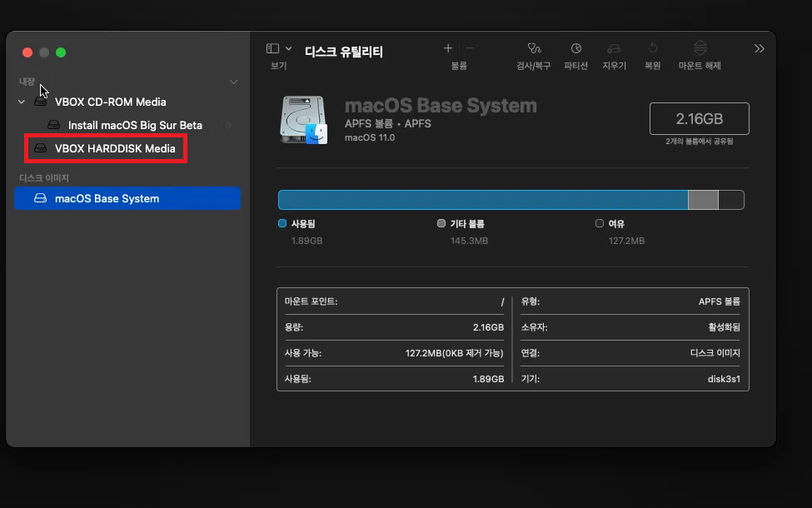Click the Unmount (마운트 해제) icon
The height and width of the screenshot is (508, 812).
pyautogui.click(x=700, y=47)
